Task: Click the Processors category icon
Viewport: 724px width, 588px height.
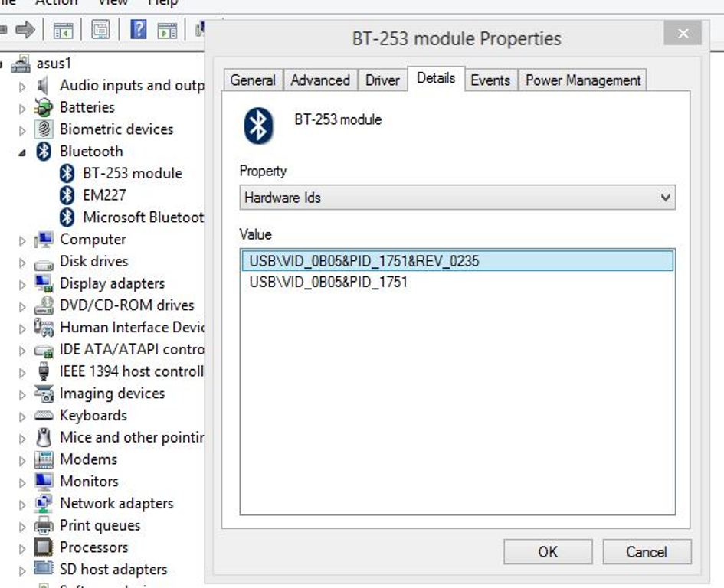Action: click(x=44, y=547)
